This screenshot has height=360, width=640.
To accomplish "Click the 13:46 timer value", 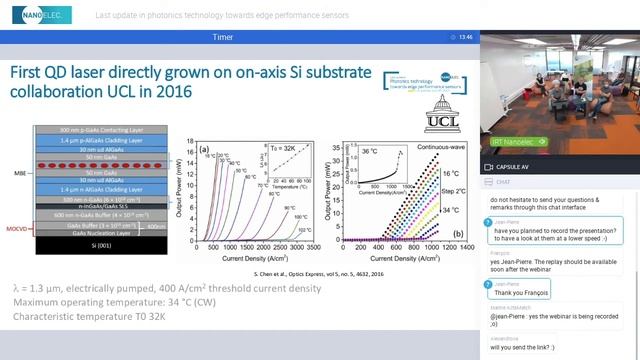I will coord(466,37).
